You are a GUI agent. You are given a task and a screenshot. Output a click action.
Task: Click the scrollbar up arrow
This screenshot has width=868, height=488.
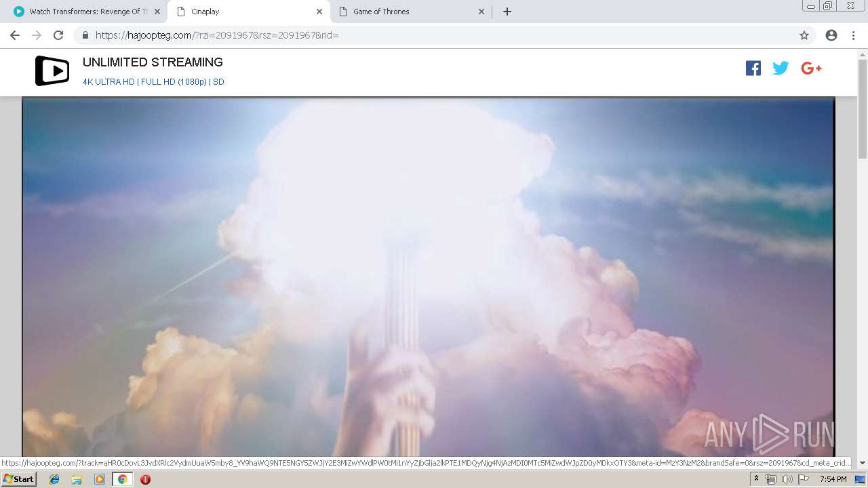(863, 54)
